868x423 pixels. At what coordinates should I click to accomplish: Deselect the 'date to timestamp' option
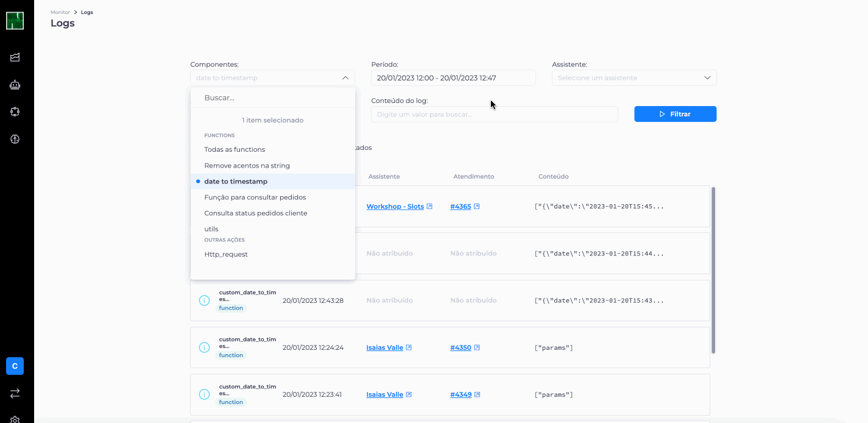[x=236, y=182]
